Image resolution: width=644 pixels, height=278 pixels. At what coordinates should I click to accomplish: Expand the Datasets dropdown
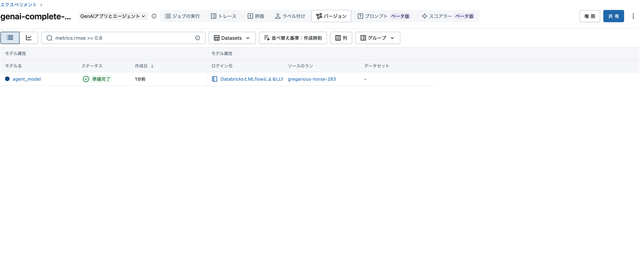click(x=232, y=38)
